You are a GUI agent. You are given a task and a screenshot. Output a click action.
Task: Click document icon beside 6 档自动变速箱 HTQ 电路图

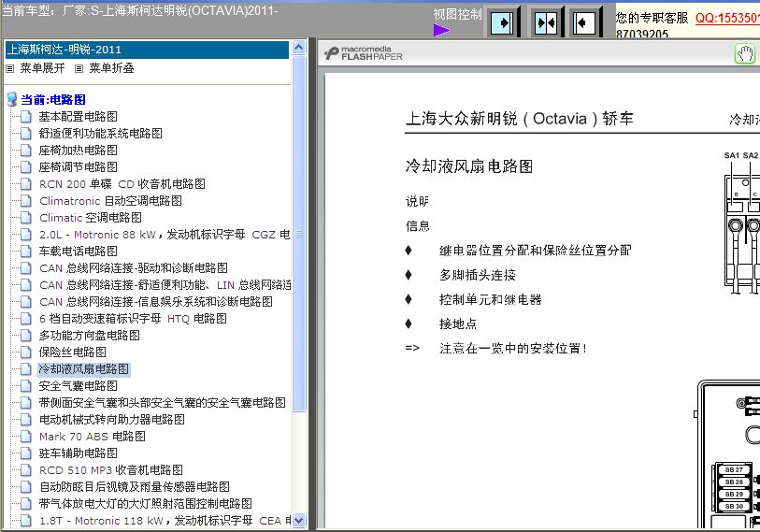[26, 319]
